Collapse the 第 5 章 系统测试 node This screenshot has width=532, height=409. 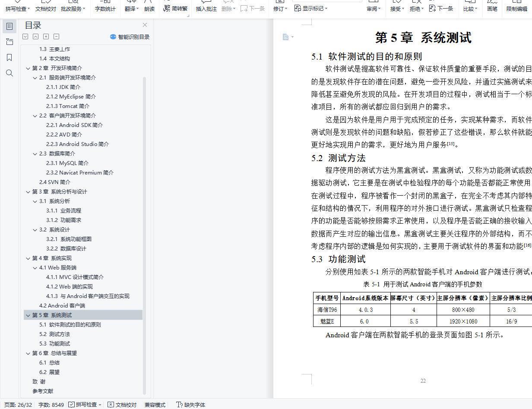click(28, 315)
